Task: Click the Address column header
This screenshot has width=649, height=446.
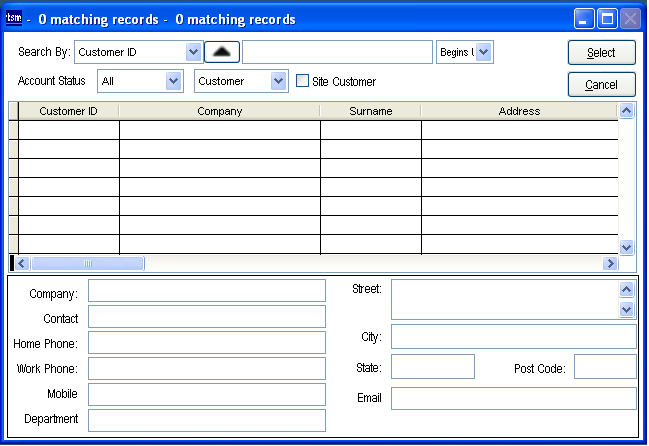Action: 518,111
